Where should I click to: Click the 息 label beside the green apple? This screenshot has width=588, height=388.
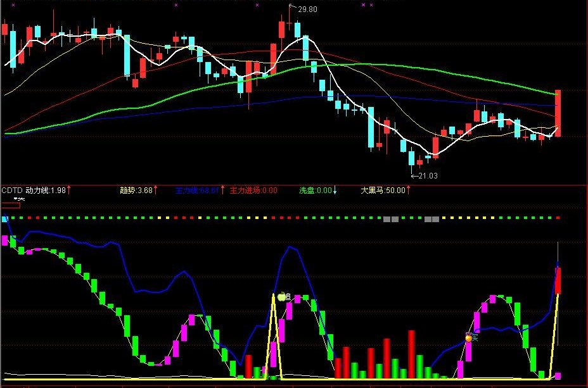point(288,297)
